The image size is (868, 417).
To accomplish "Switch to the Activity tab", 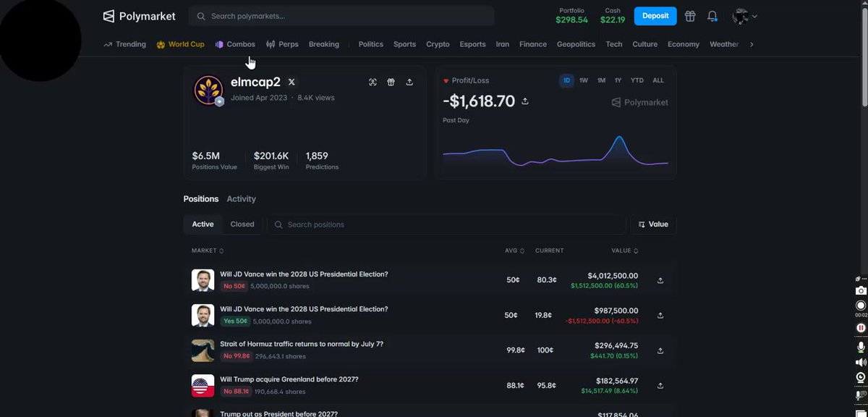I will coord(241,199).
